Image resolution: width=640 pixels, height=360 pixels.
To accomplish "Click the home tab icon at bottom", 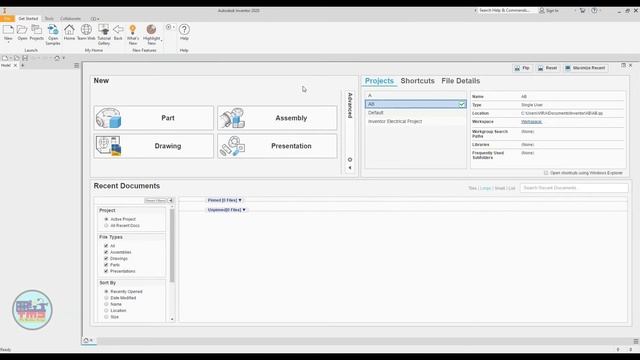I will 86,340.
